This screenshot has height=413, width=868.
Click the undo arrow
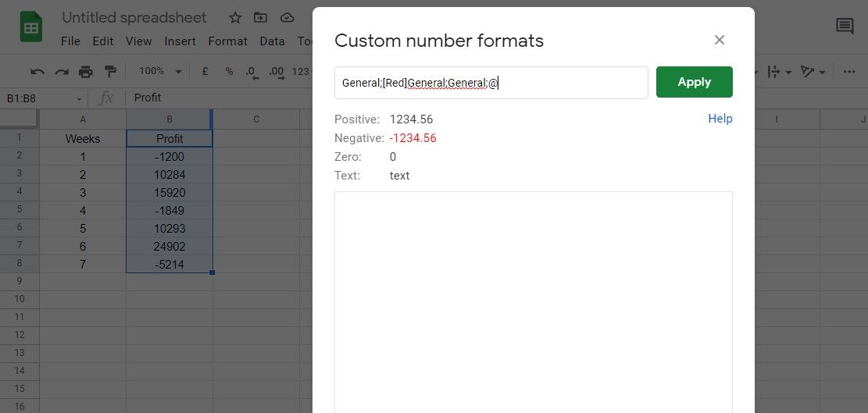click(x=37, y=72)
